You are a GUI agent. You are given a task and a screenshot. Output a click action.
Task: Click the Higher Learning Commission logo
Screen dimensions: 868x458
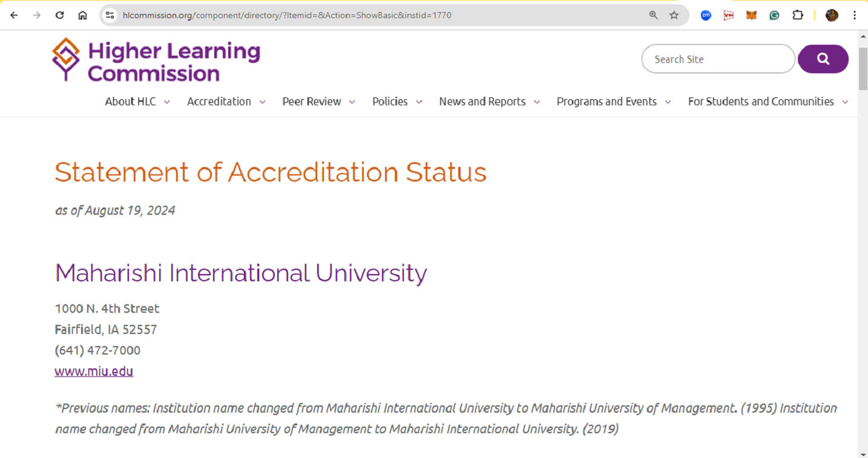tap(156, 61)
